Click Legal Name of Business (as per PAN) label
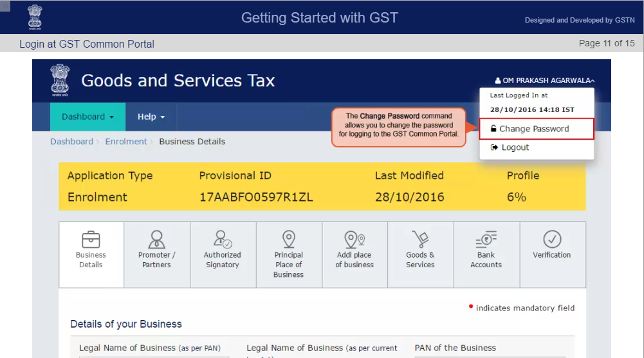 [x=150, y=348]
